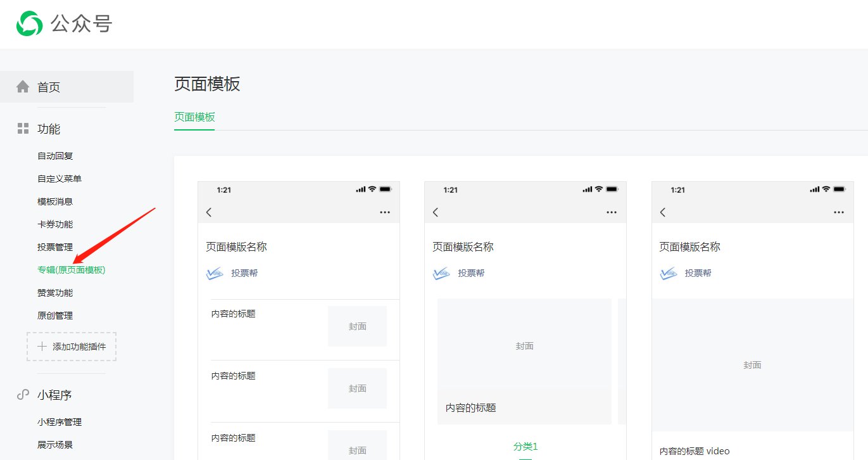Click the 分类1 category link
868x460 pixels.
(525, 447)
